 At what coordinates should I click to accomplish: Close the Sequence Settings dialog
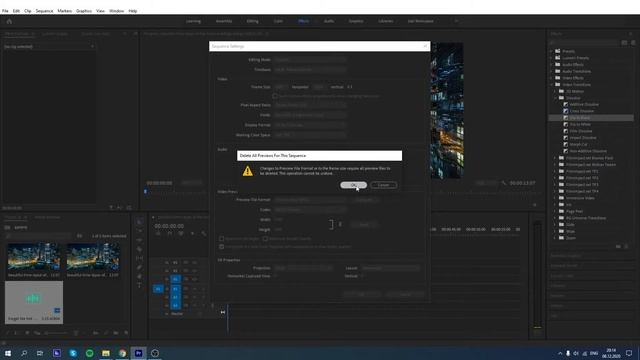(425, 46)
